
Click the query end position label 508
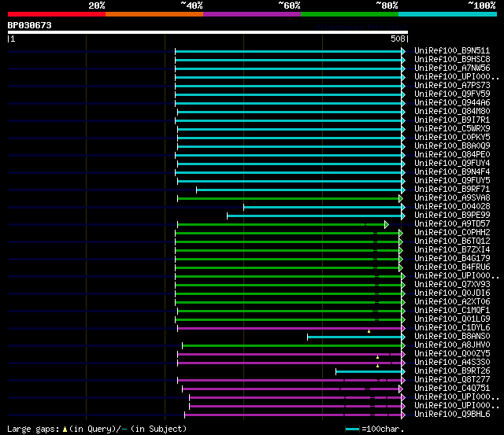click(x=398, y=39)
